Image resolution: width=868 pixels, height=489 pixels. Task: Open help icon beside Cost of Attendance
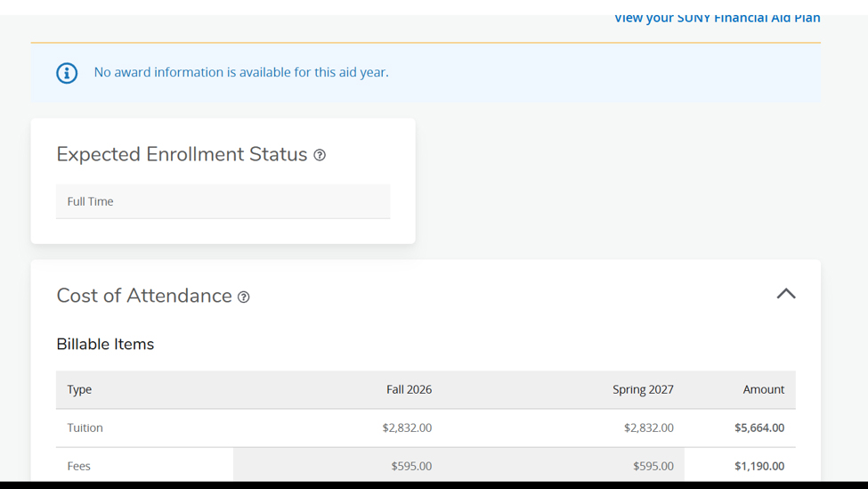point(244,297)
